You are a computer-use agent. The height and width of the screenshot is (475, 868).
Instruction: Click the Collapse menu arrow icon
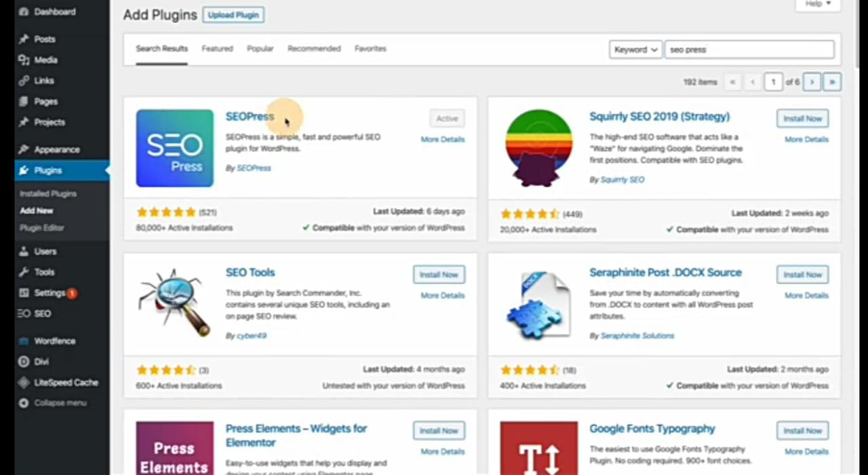tap(24, 402)
